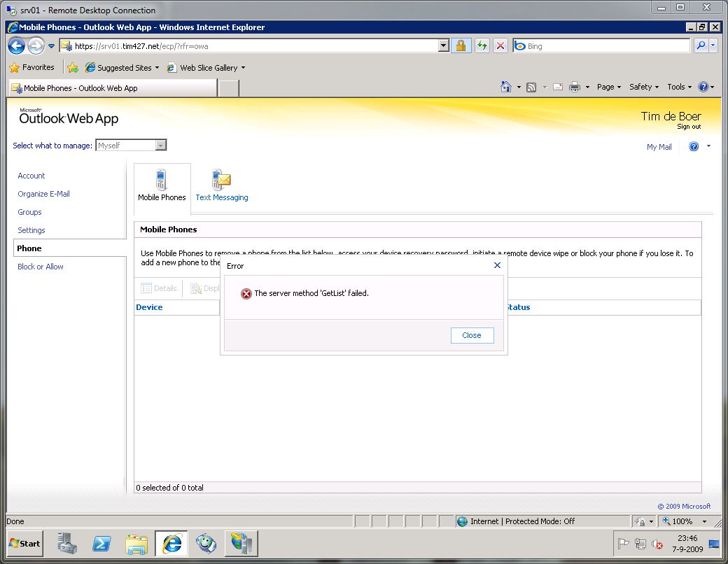
Task: Go to Groups in sidebar
Action: click(29, 212)
